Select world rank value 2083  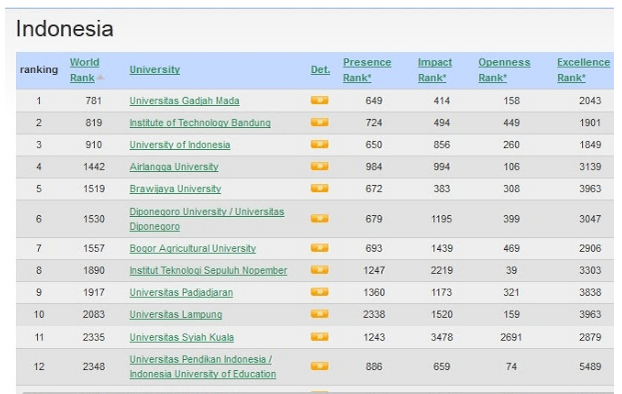point(94,315)
